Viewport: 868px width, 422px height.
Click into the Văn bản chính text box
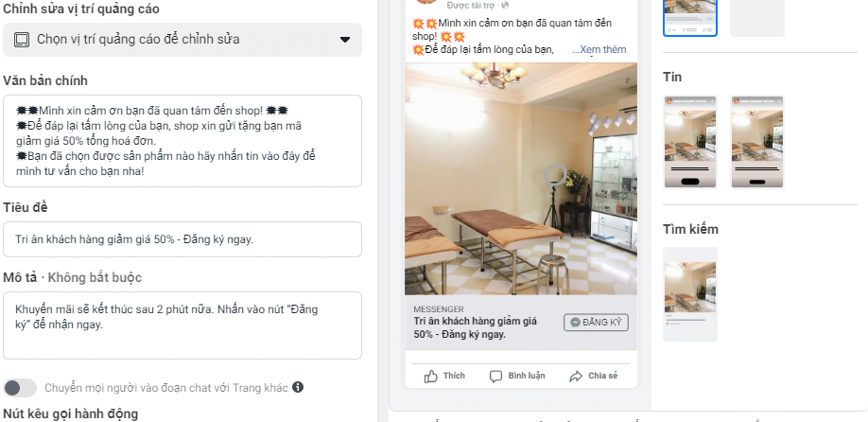click(x=182, y=141)
